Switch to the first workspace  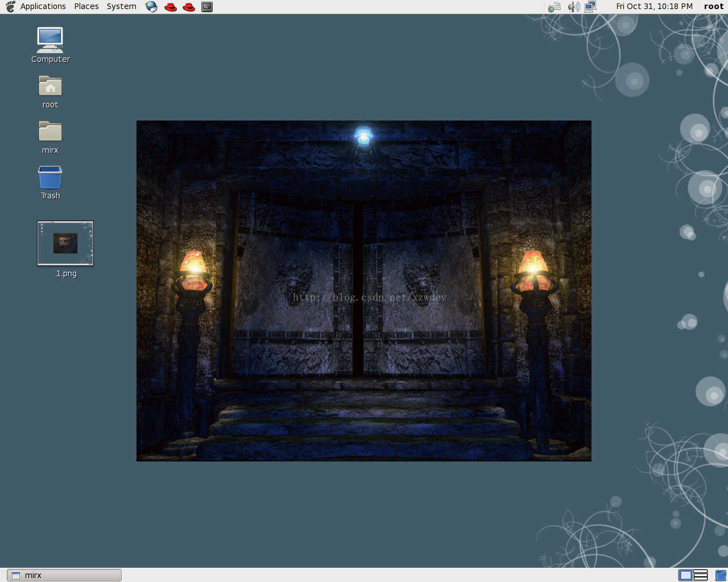[686, 575]
